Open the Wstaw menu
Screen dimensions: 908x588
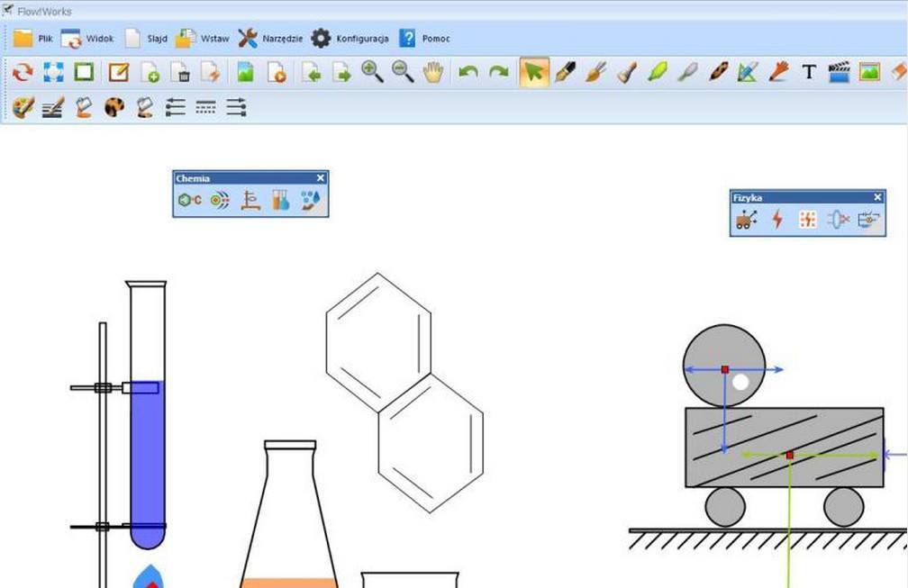(x=203, y=39)
